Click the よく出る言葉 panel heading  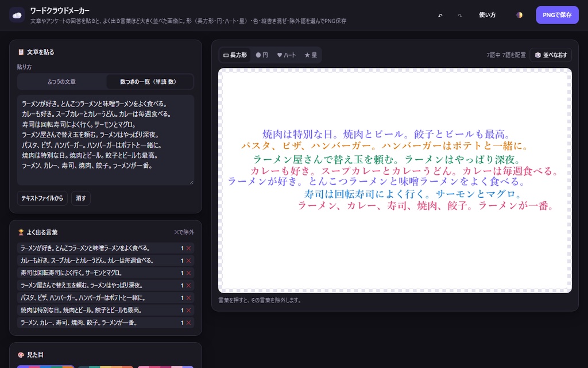42,232
